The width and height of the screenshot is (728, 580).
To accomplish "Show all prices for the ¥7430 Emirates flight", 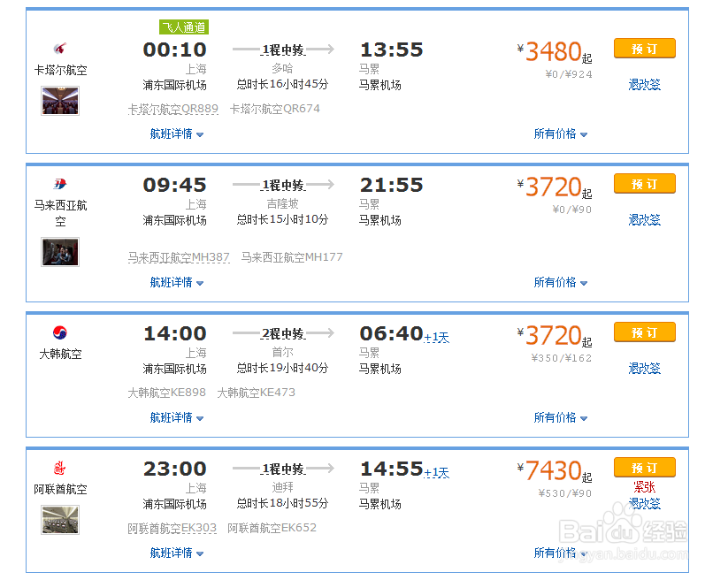I will tap(561, 553).
